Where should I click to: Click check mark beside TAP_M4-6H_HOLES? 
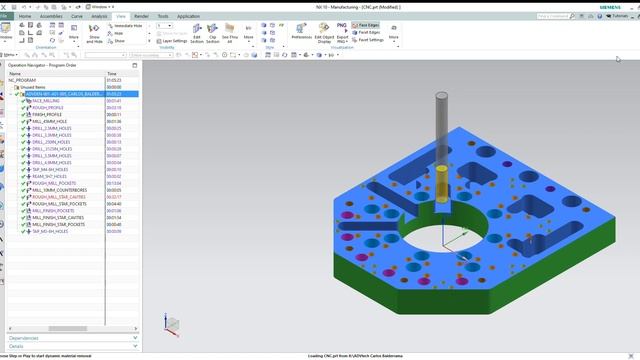(x=23, y=170)
